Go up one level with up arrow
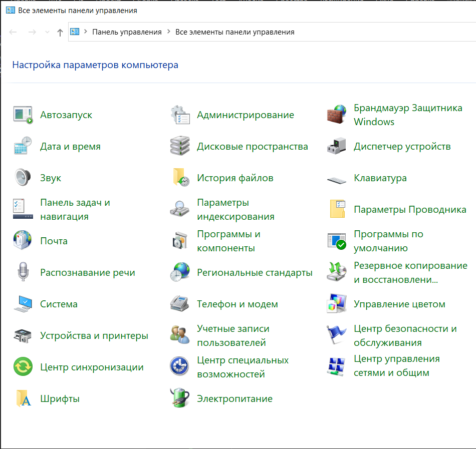 pos(60,33)
